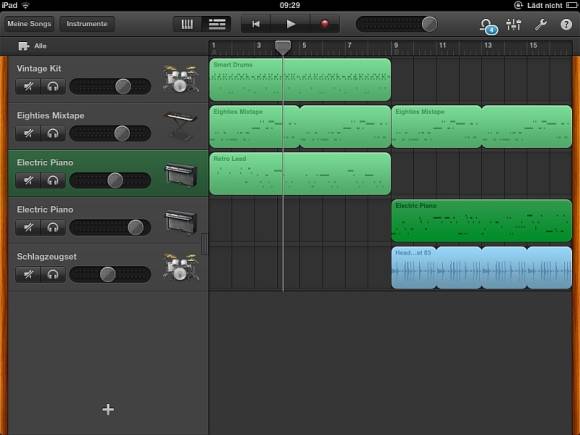Viewport: 580px width, 435px height.
Task: Open the track mixer settings
Action: 514,25
